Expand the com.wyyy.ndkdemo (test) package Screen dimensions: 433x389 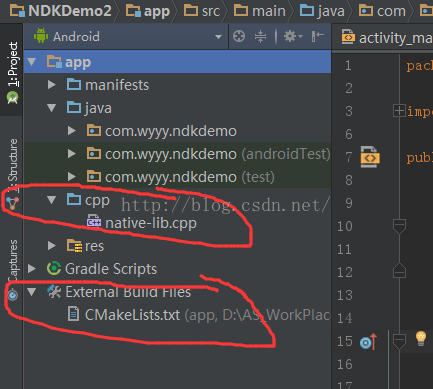[x=71, y=177]
